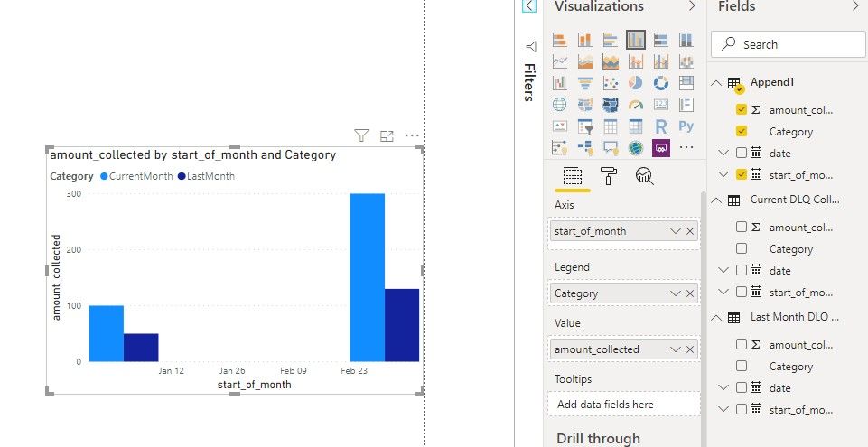868x447 pixels.
Task: Insert the Q&A visual
Action: (x=611, y=148)
